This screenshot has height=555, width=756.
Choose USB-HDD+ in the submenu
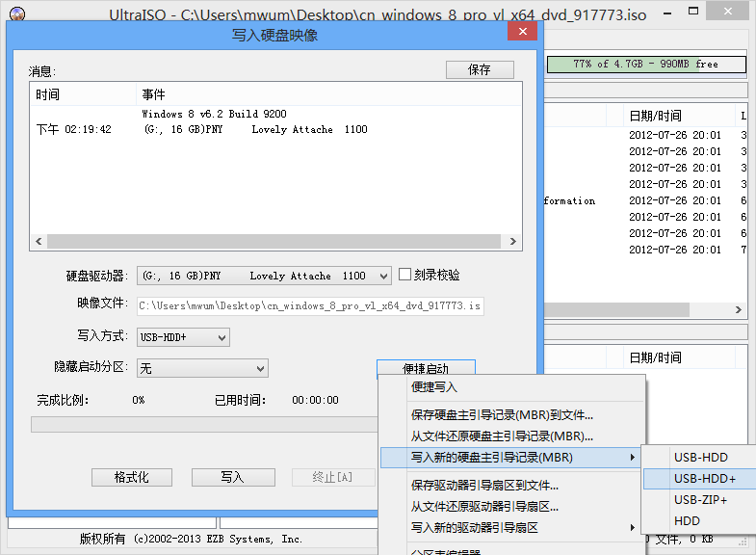(700, 478)
